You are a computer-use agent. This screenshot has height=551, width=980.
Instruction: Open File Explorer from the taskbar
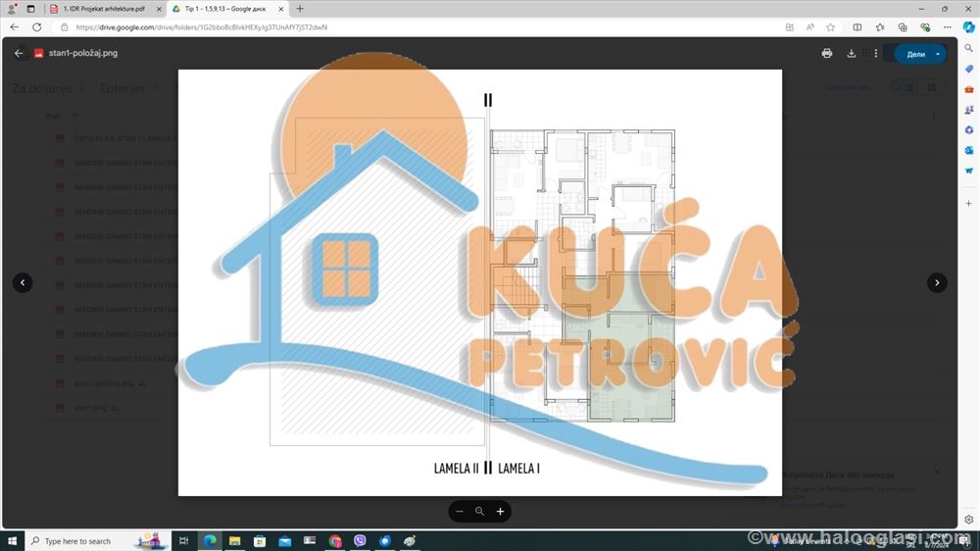(x=234, y=541)
